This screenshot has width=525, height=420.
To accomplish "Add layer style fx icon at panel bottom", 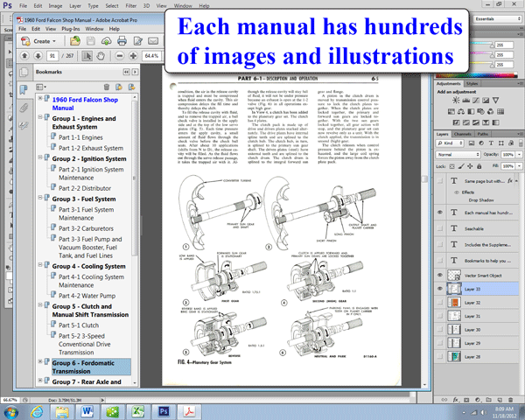I will tap(456, 400).
